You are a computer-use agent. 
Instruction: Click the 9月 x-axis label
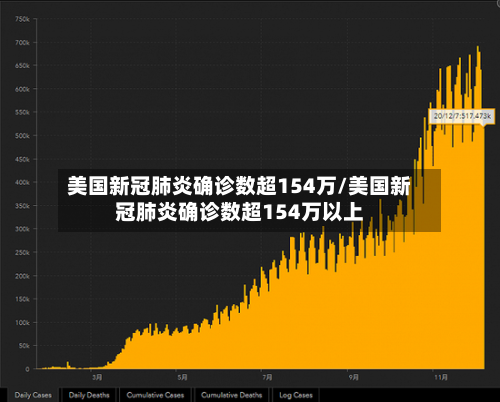(354, 377)
